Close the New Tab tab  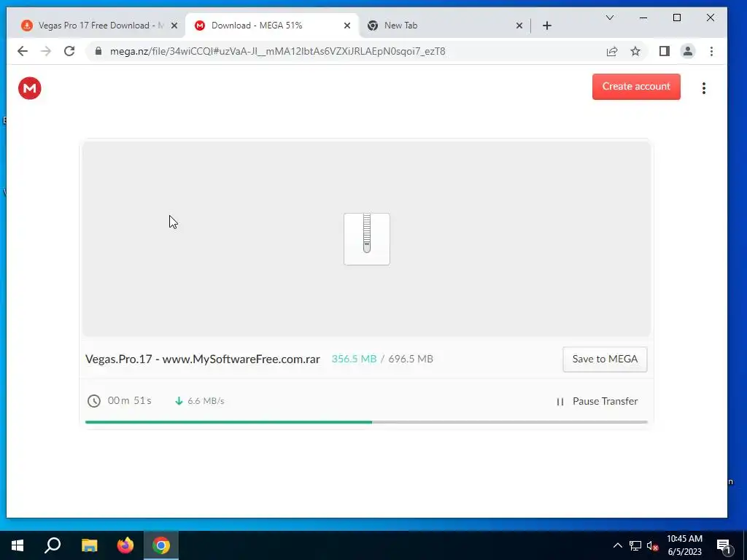(519, 26)
